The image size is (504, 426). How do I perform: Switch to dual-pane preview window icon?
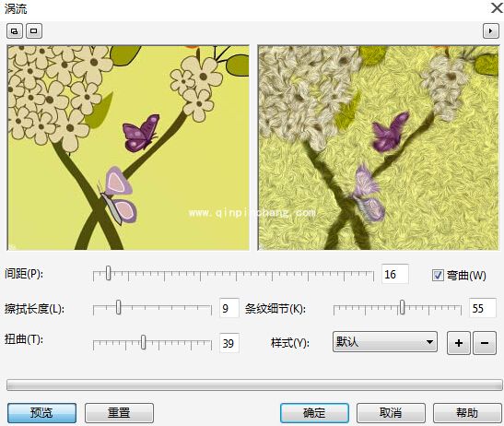pyautogui.click(x=15, y=31)
